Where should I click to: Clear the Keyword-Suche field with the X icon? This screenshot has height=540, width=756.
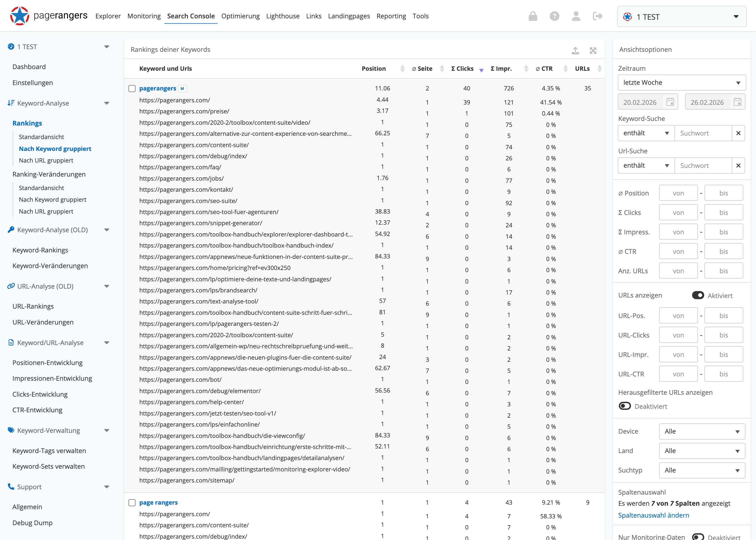click(x=738, y=133)
